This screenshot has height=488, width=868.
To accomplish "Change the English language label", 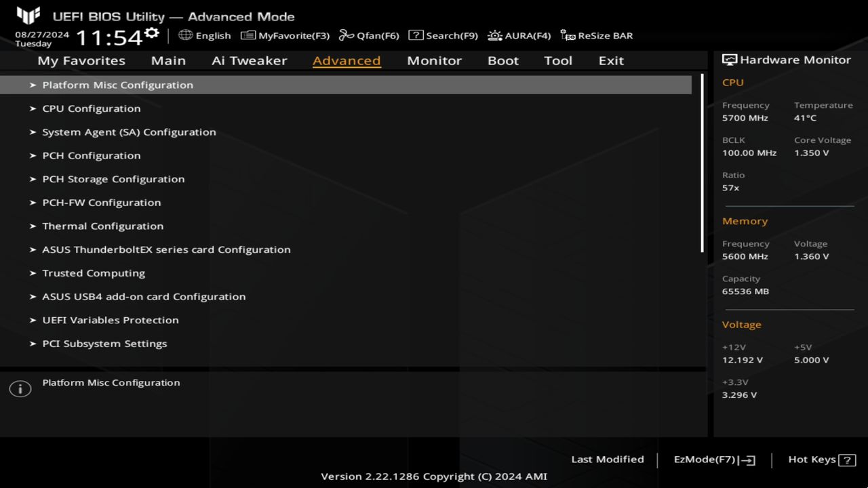I will pos(213,36).
